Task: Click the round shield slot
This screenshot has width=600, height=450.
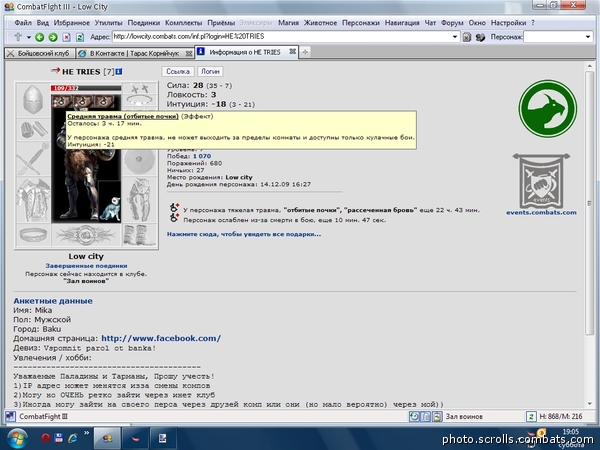Action: click(139, 159)
